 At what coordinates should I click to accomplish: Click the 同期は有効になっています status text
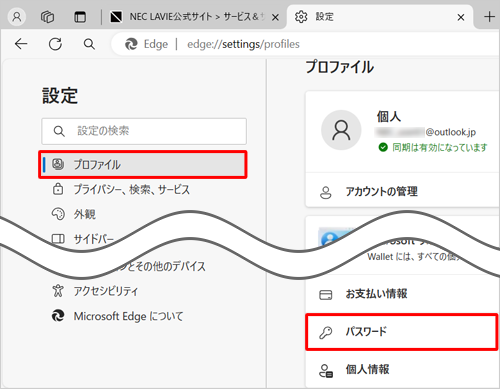(x=440, y=147)
